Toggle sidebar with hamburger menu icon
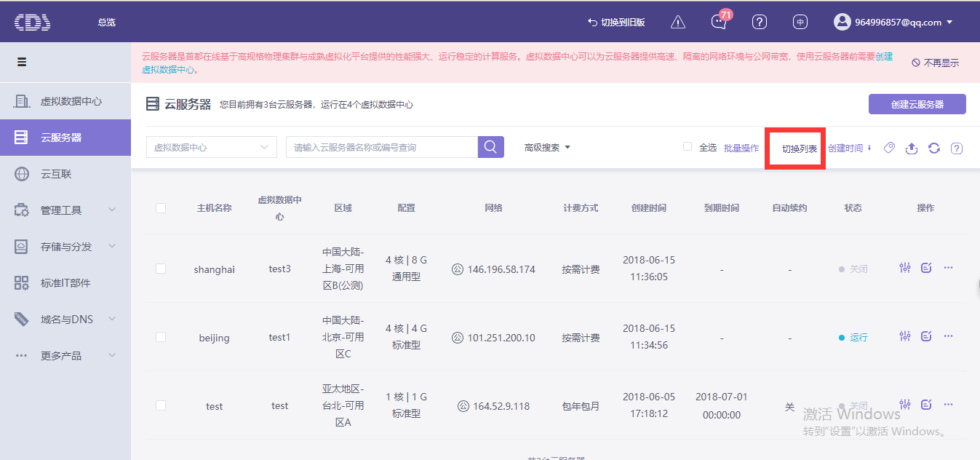The image size is (980, 460). tap(23, 62)
